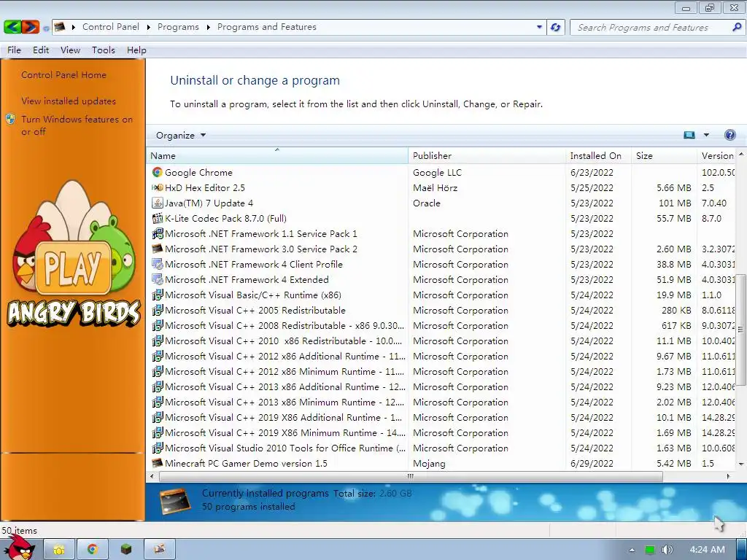Open the Organize dropdown
This screenshot has height=560, width=747.
(x=181, y=135)
